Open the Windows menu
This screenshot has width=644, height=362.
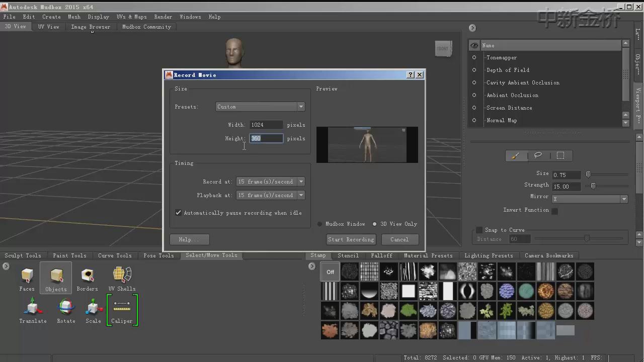(190, 17)
